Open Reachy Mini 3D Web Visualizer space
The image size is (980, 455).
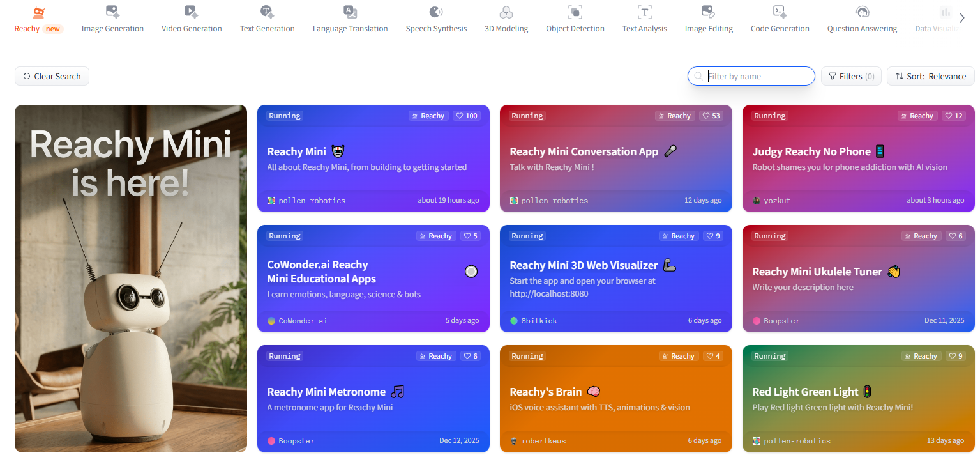(616, 279)
